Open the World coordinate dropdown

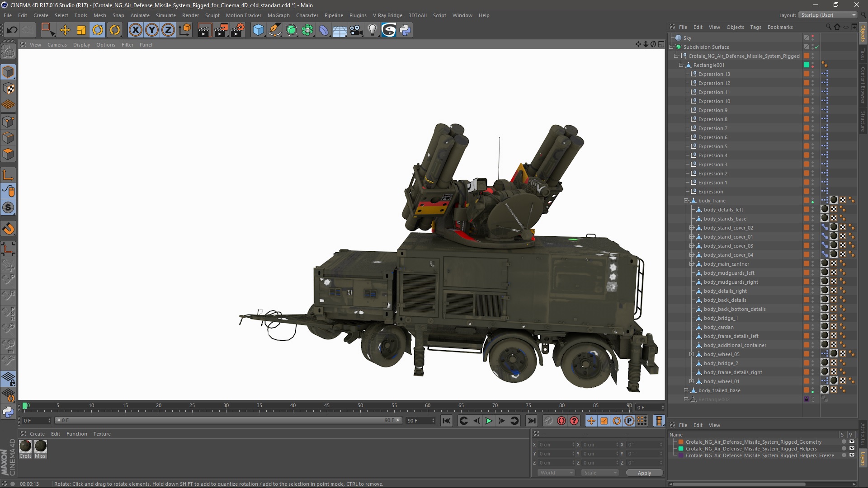(556, 473)
